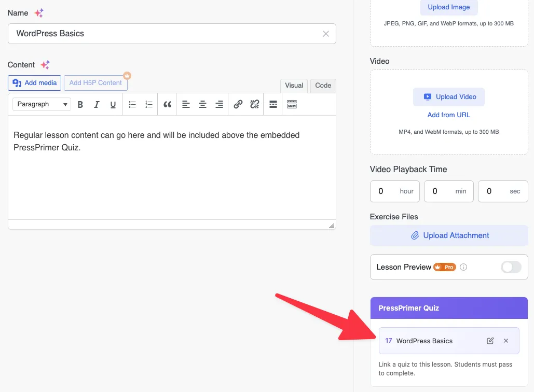Switch to the Visual editor tab
The width and height of the screenshot is (534, 392).
pos(294,86)
